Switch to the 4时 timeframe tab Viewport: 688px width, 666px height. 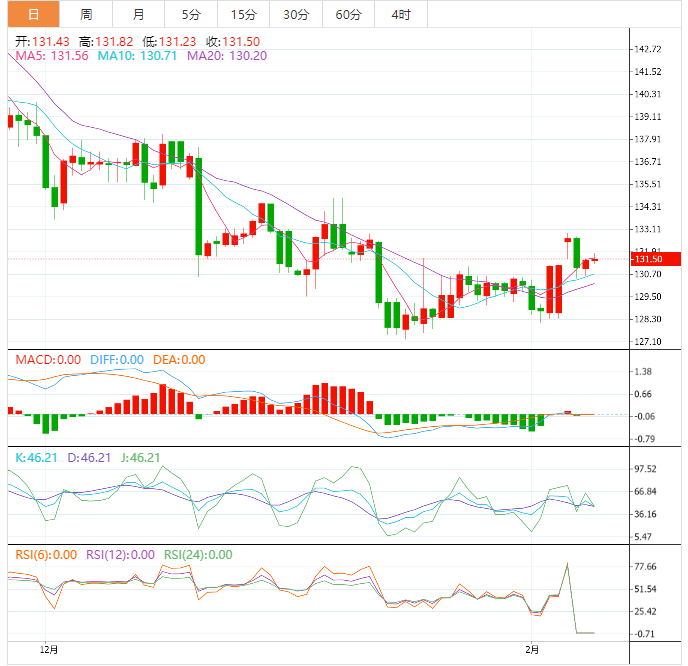400,14
